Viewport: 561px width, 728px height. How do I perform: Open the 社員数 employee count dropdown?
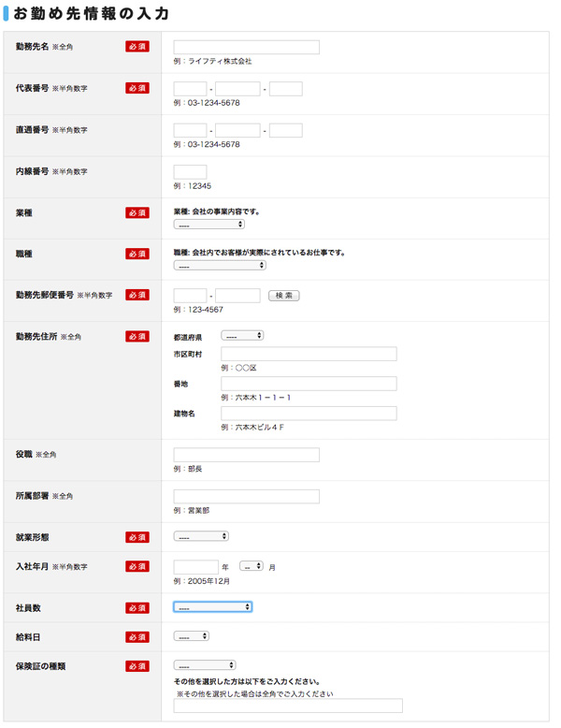[x=213, y=606]
